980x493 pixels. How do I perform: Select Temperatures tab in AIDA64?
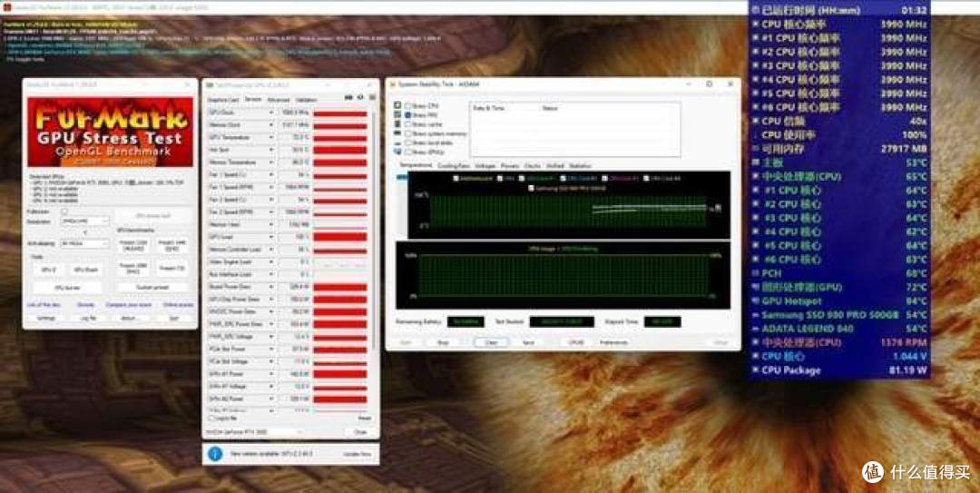pos(416,165)
